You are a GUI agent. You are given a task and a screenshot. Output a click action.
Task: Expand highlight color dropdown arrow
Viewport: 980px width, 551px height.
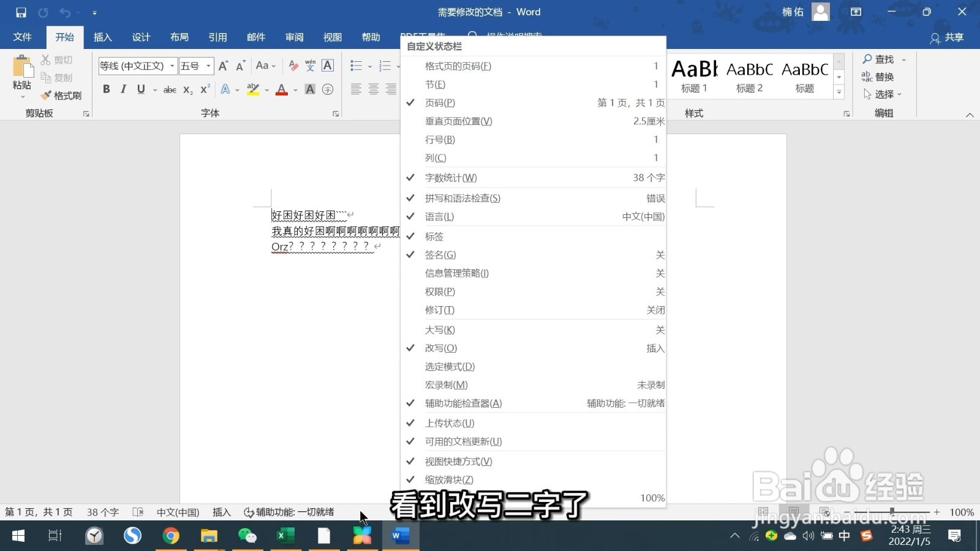point(267,90)
